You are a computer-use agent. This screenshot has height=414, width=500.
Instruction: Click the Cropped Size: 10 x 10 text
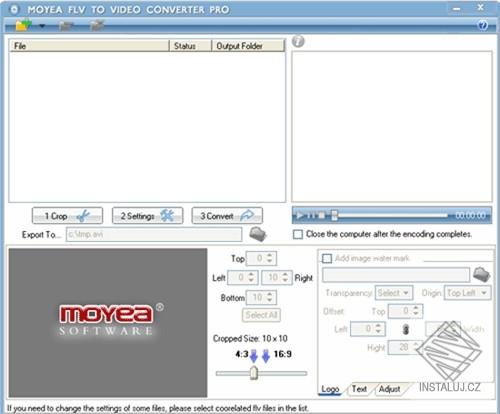[250, 339]
